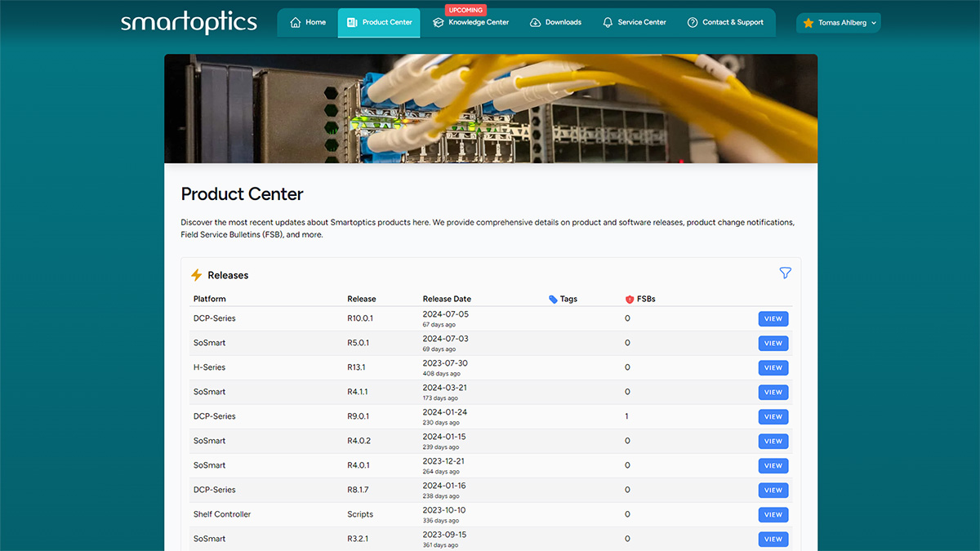
Task: Click the lightning bolt Releases icon
Action: [196, 275]
